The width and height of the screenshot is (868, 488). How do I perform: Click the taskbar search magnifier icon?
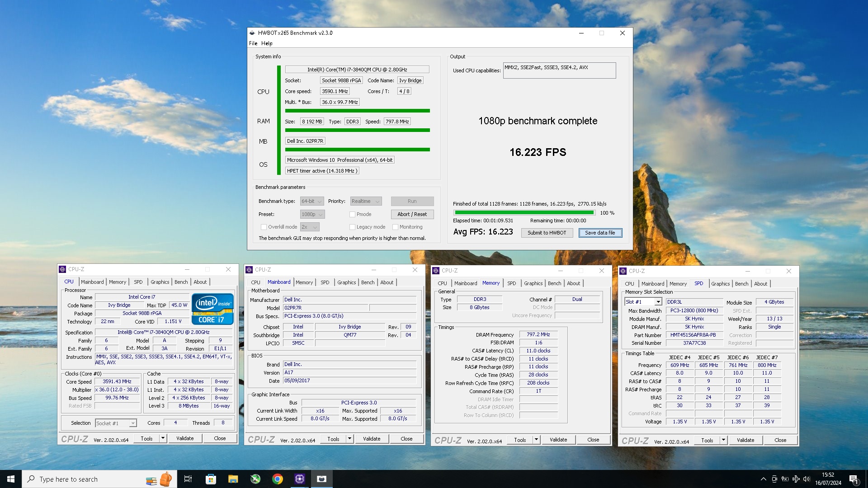(31, 479)
